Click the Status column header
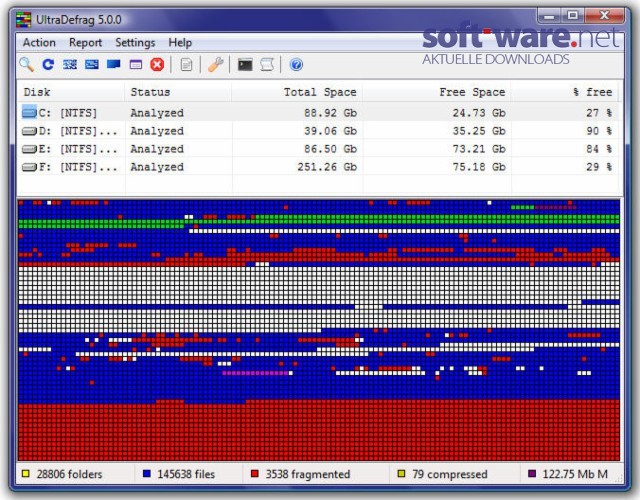This screenshot has height=500, width=640. (178, 92)
